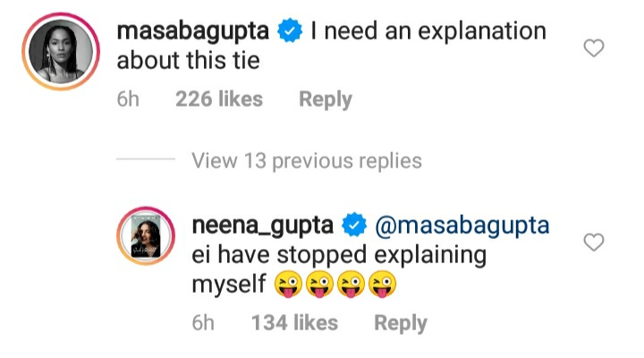644x358 pixels.
Task: Select the 'ei have stopped explaining' reply text
Action: (340, 255)
